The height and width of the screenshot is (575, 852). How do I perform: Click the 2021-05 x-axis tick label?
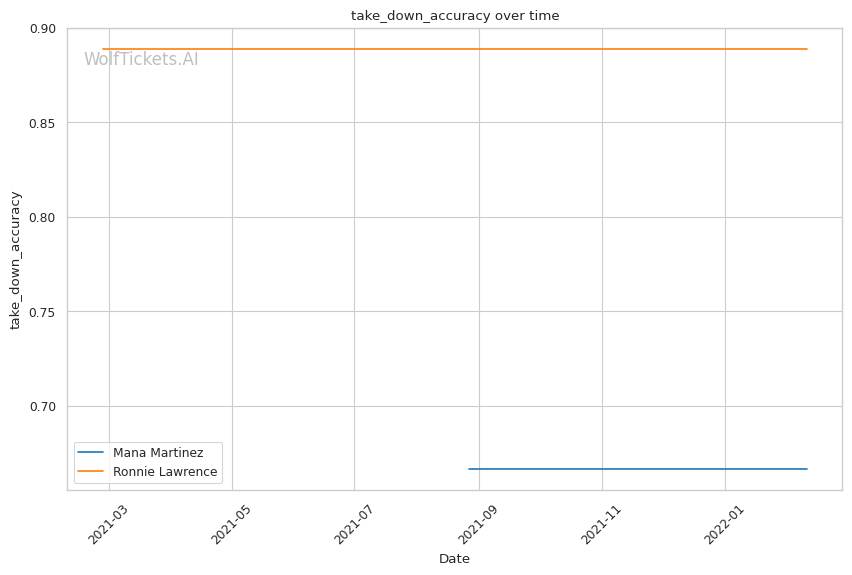point(230,522)
